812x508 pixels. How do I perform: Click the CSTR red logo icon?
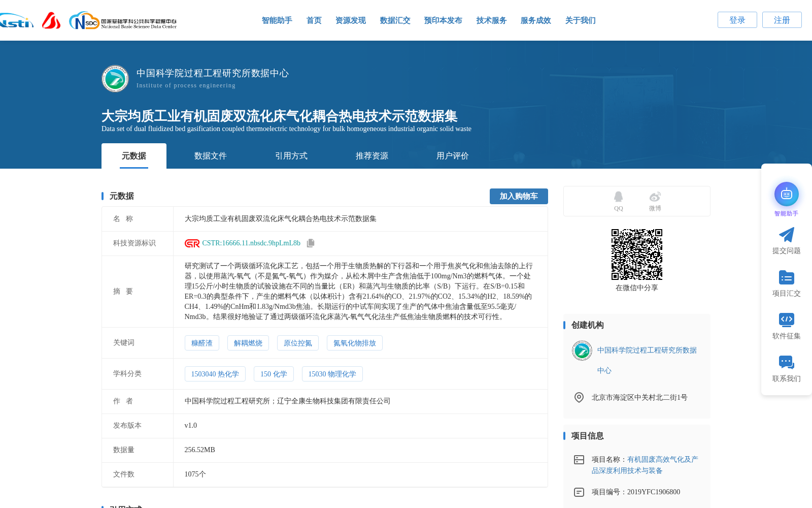192,243
